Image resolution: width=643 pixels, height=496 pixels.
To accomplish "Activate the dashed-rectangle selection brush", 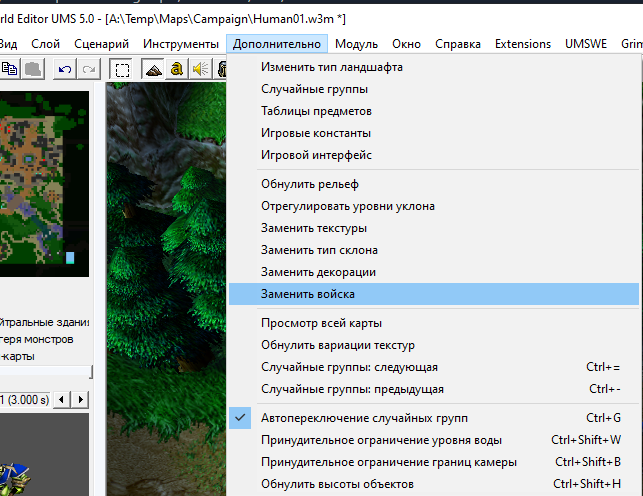I will [x=122, y=69].
